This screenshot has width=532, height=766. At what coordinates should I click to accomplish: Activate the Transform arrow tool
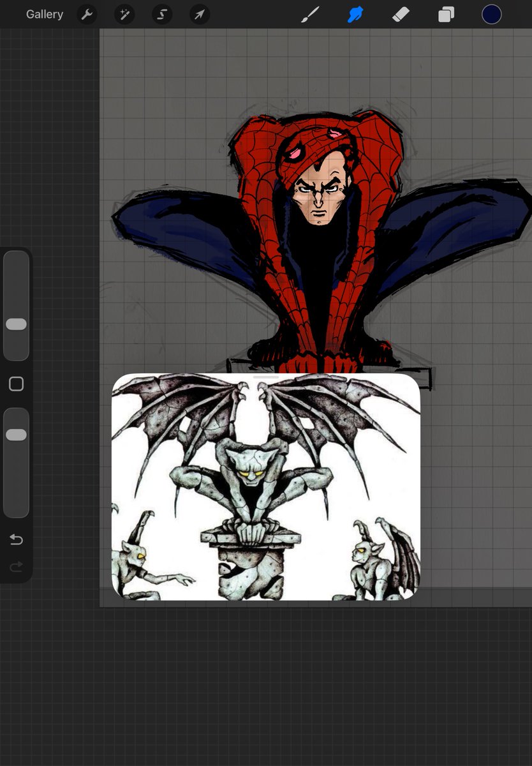click(200, 14)
